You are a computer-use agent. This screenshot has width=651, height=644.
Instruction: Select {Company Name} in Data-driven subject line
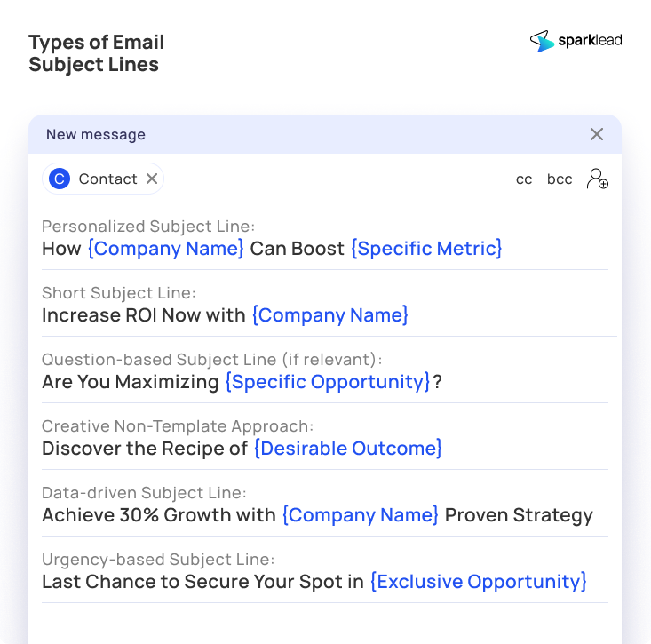(x=361, y=515)
